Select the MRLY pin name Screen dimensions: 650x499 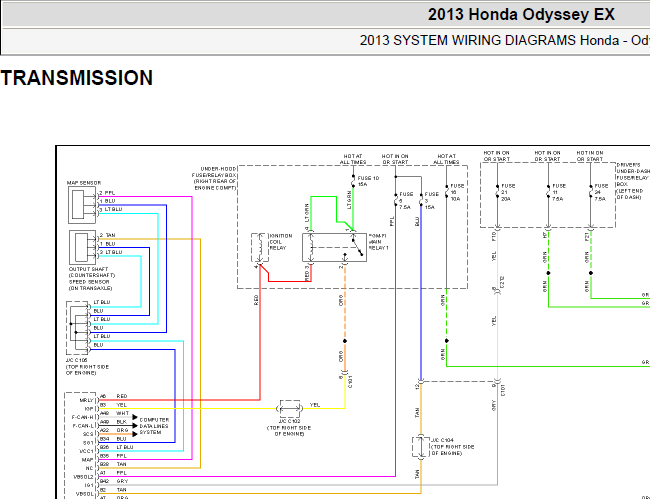tap(86, 400)
